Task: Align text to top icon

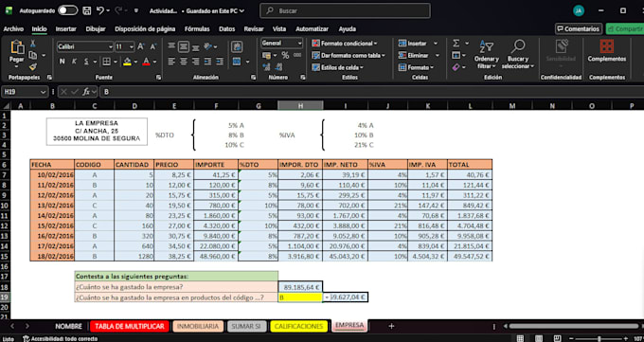Action: (x=171, y=46)
